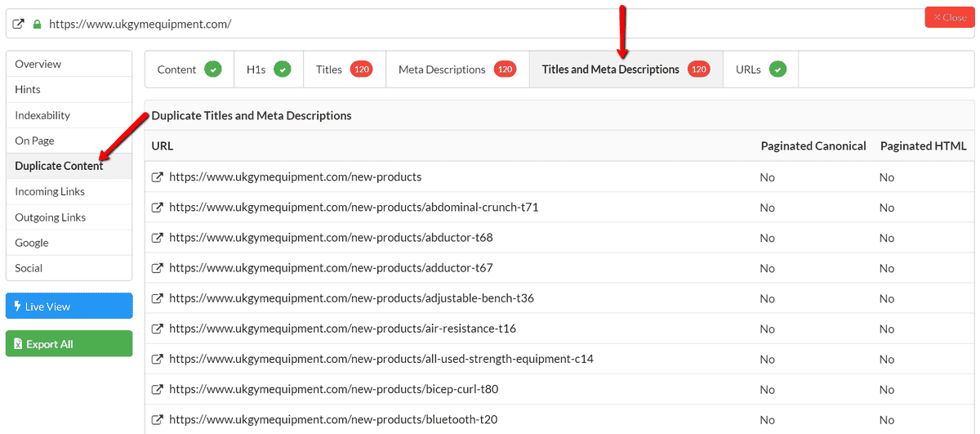The image size is (980, 434).
Task: Open external link icon for new-products row
Action: [158, 177]
